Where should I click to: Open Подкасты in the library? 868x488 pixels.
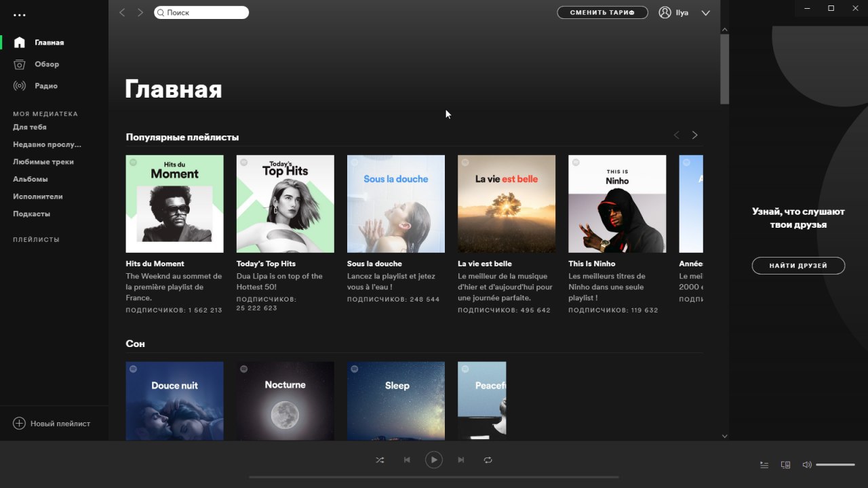click(31, 214)
